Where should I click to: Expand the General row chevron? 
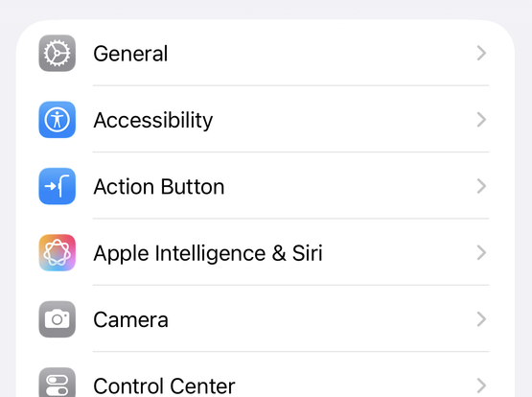(x=481, y=54)
